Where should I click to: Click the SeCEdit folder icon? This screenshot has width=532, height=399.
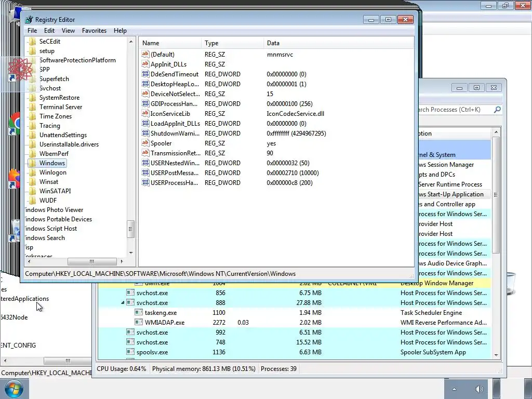tap(33, 42)
